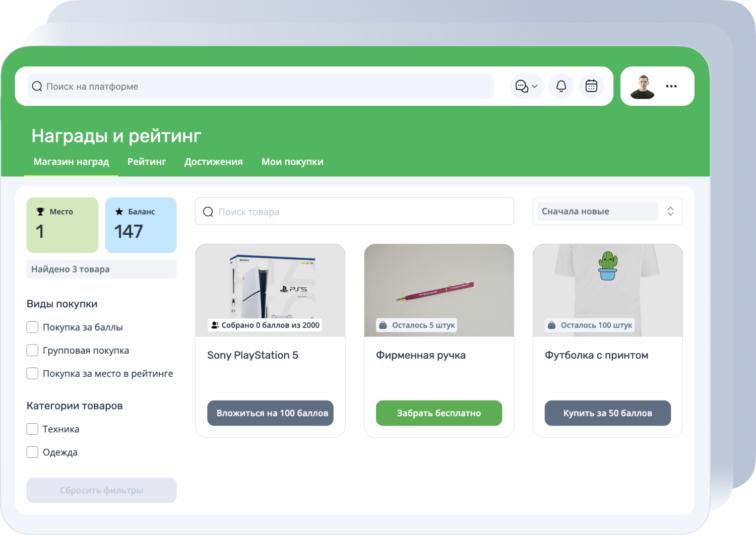This screenshot has height=535, width=756.
Task: Enable Групповая покупка filter
Action: 32,351
